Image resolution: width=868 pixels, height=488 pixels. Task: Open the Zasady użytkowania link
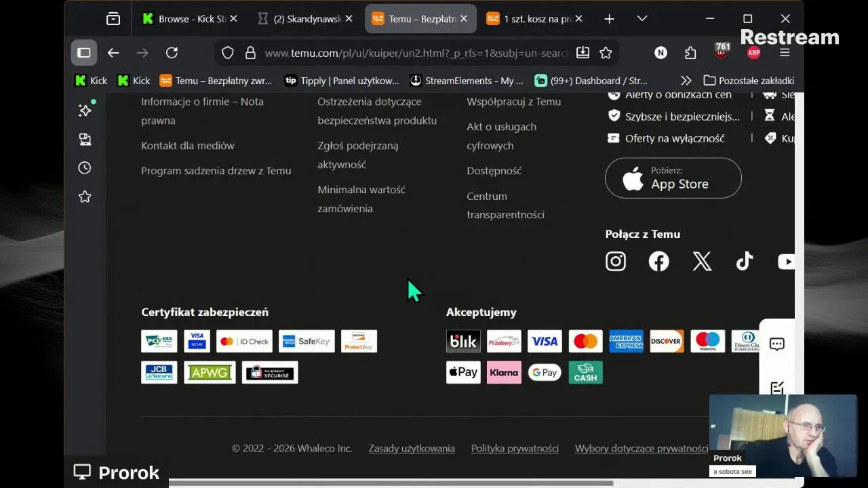[412, 449]
